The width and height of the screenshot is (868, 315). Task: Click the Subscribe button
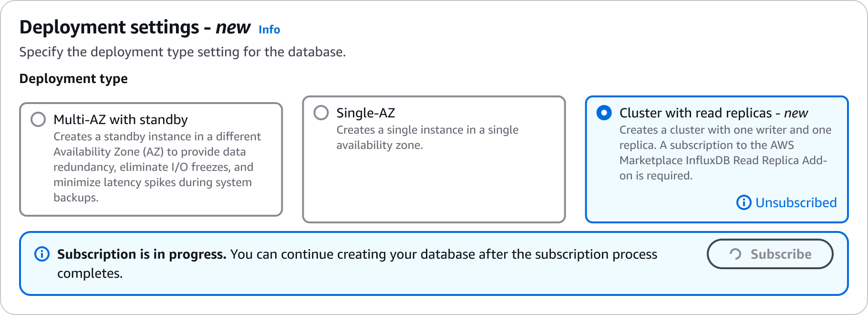point(770,254)
